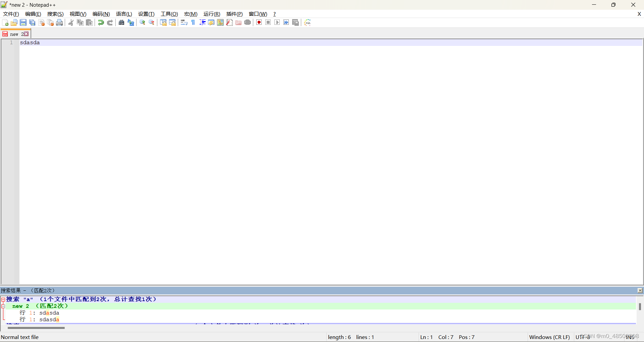Click the Redo toolbar icon
The height and width of the screenshot is (342, 644).
click(x=110, y=22)
